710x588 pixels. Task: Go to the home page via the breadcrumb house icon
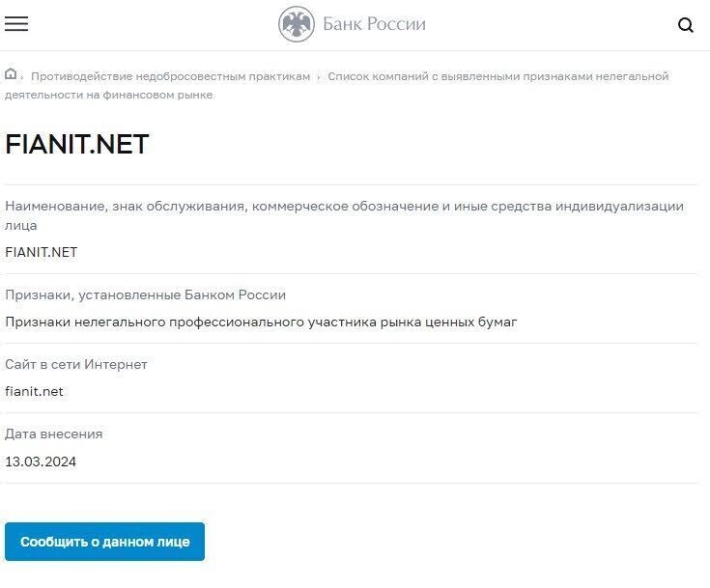pos(11,75)
